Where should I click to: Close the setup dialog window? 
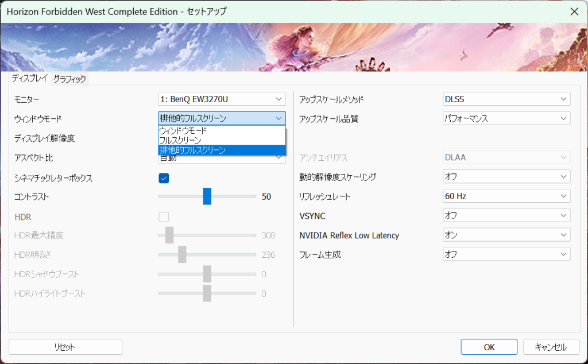coord(574,11)
